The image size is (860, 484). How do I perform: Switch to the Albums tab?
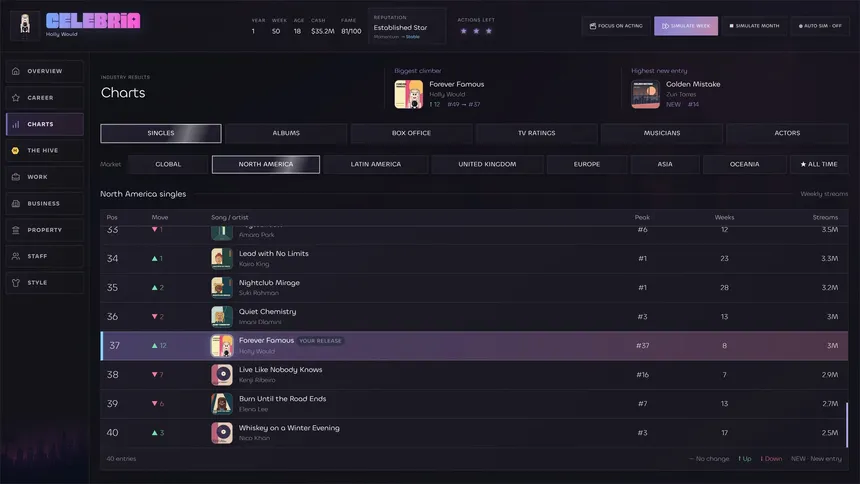point(286,133)
